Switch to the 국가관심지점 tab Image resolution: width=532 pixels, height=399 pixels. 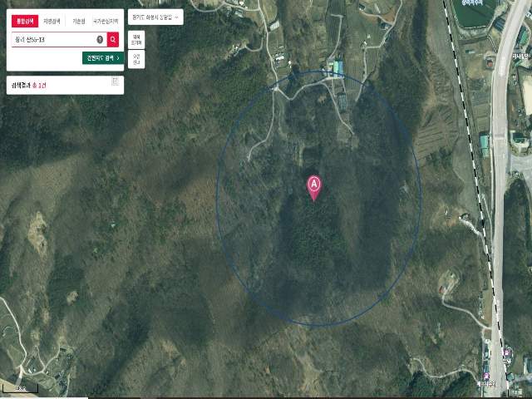[x=106, y=21]
